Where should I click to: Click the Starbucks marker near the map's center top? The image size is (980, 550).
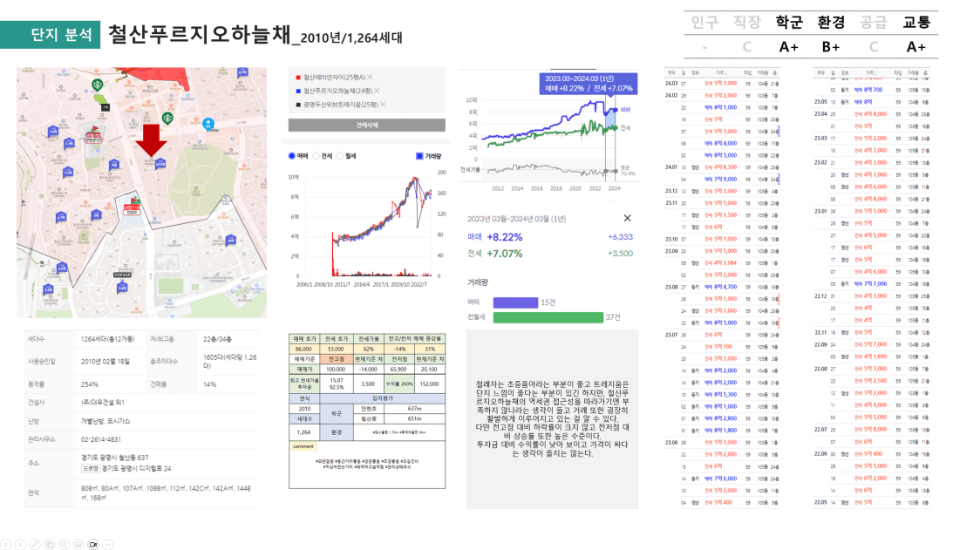point(167,118)
